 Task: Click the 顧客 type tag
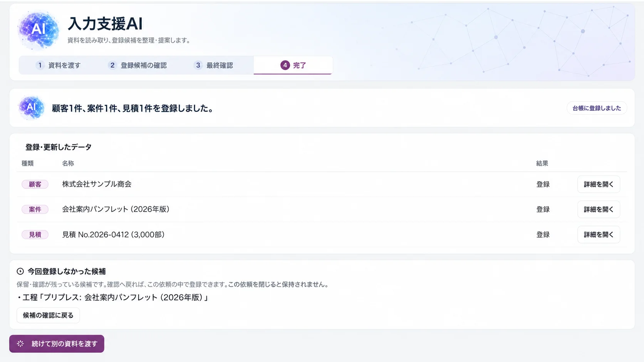click(x=35, y=184)
